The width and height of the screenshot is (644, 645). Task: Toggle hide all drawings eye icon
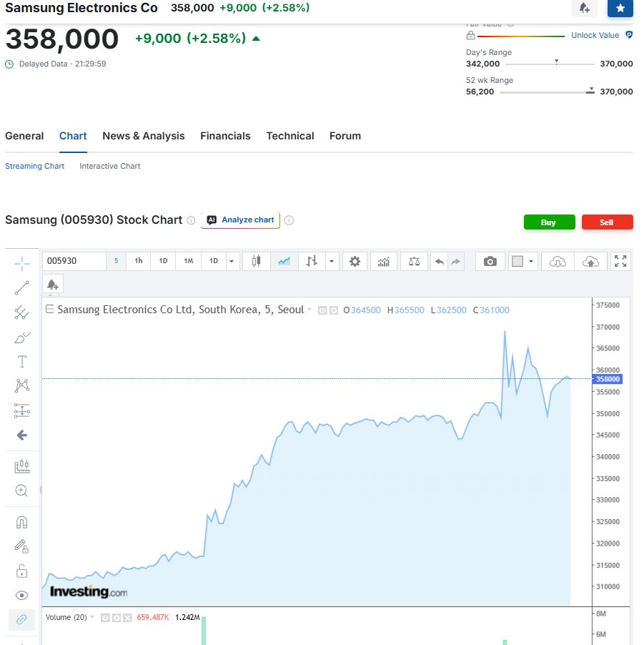click(21, 595)
